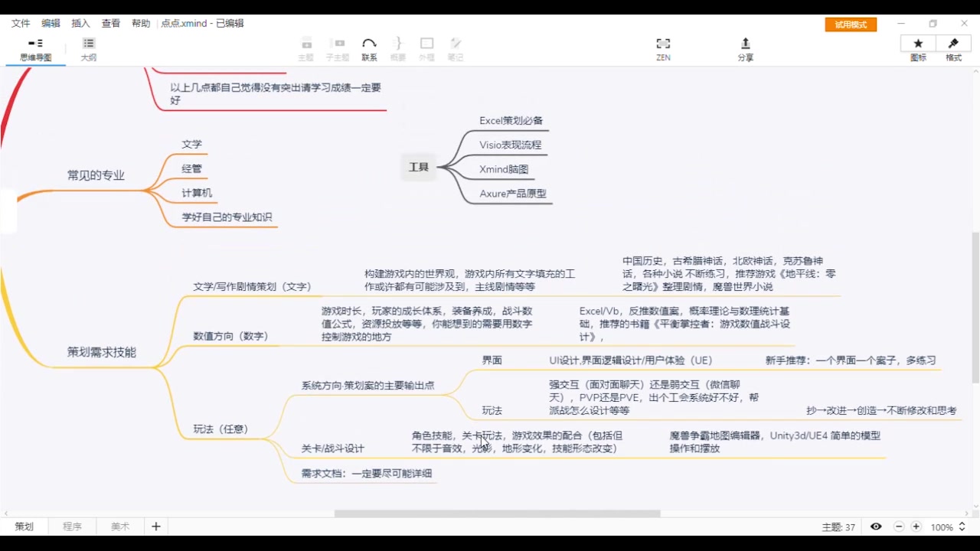Select the 文学 subtopic
The width and height of the screenshot is (980, 551).
(x=192, y=144)
